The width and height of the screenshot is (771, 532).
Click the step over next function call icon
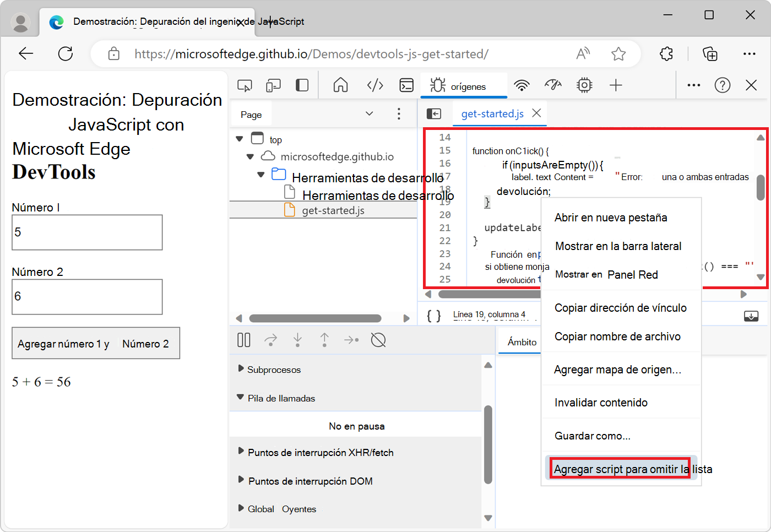[x=270, y=340]
